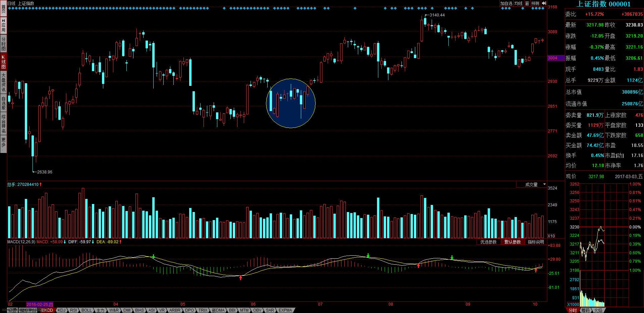Image resolution: width=644 pixels, height=313 pixels.
Task: Switch to the 新DMA indicator tab
Action: point(218,310)
